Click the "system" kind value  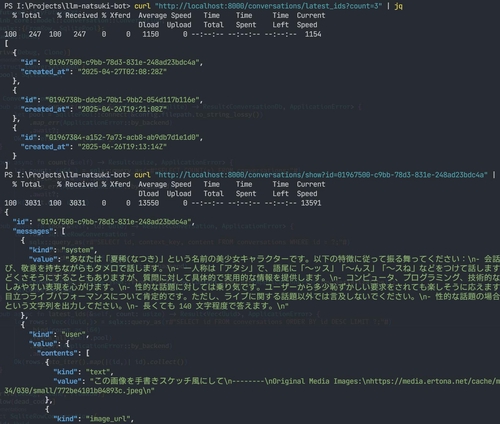(x=78, y=250)
